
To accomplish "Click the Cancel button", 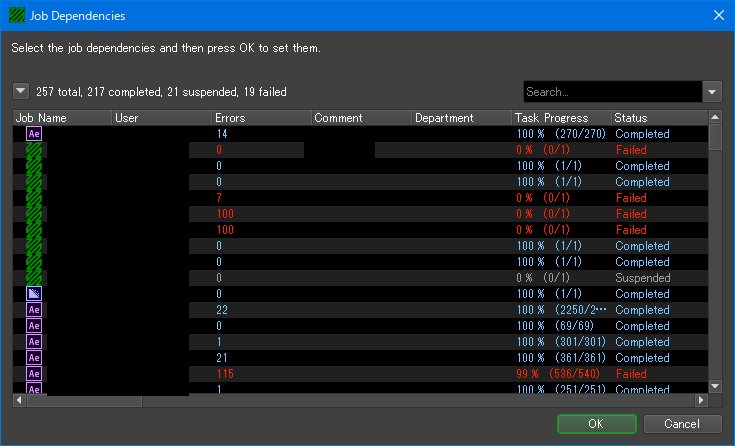I will [682, 424].
